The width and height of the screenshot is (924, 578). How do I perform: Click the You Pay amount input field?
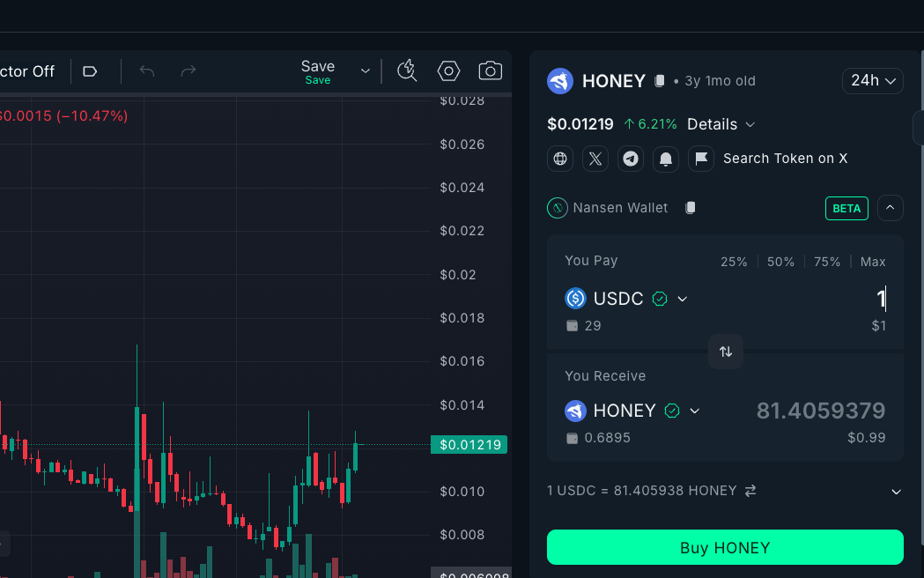point(810,300)
